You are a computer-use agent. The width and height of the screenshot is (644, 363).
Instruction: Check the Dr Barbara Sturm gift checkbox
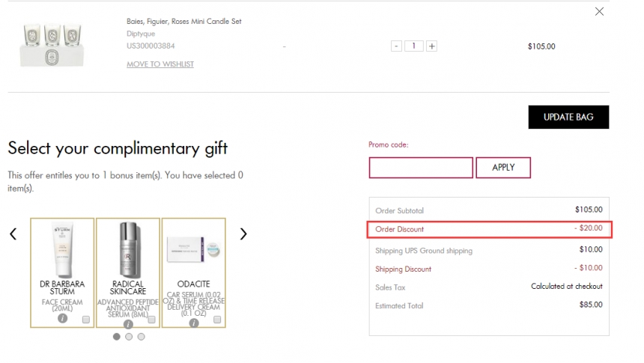86,320
